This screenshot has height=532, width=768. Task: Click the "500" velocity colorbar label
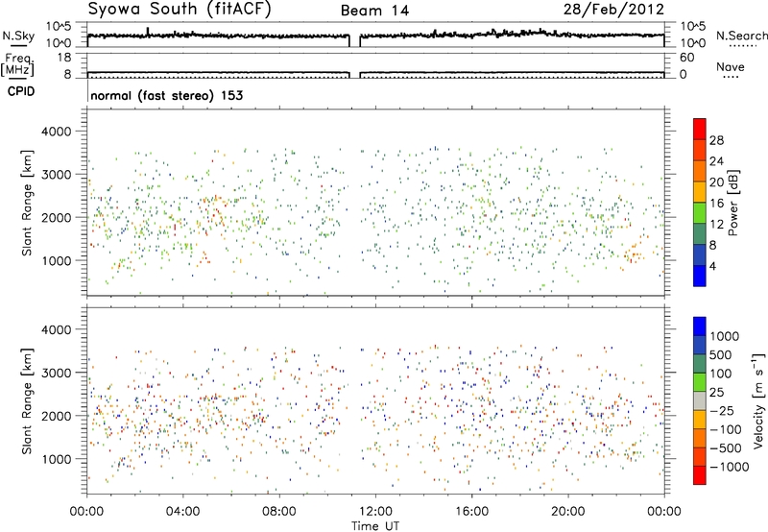[x=721, y=354]
